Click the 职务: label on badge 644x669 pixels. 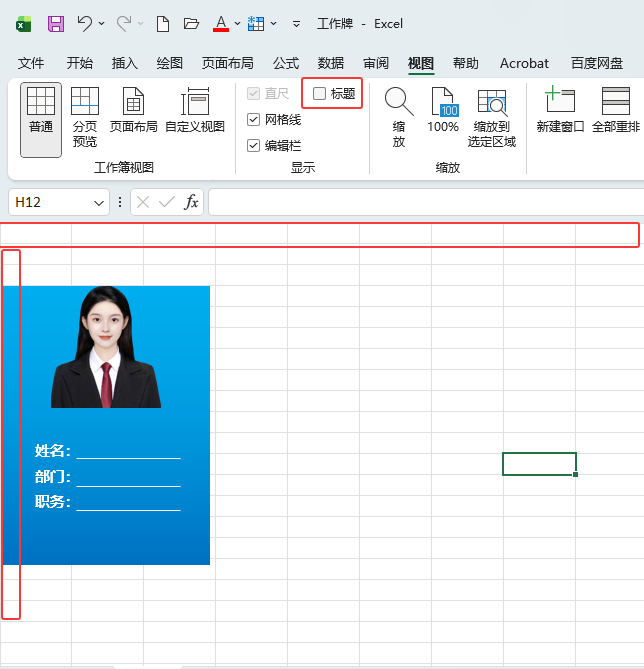pyautogui.click(x=53, y=501)
